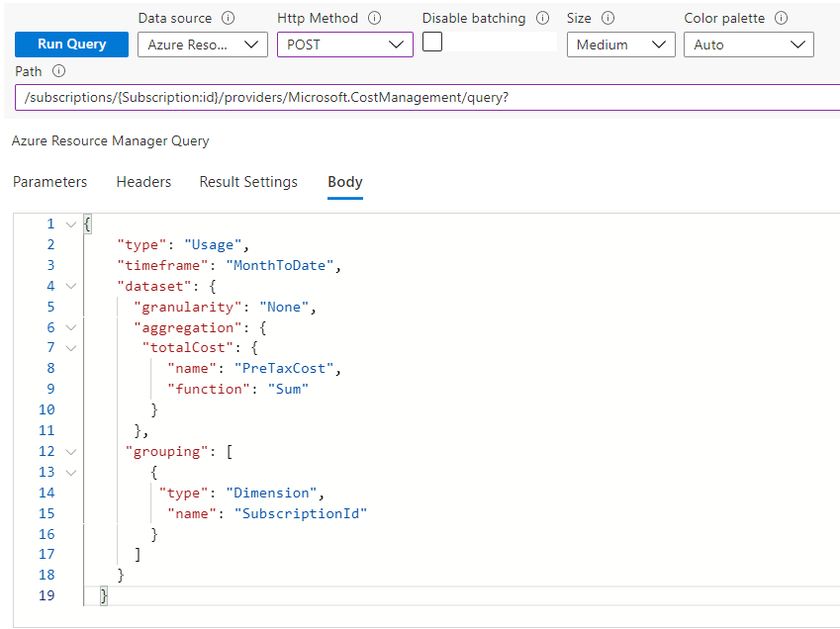Open the Color palette Auto dropdown
The image size is (840, 629).
click(748, 45)
